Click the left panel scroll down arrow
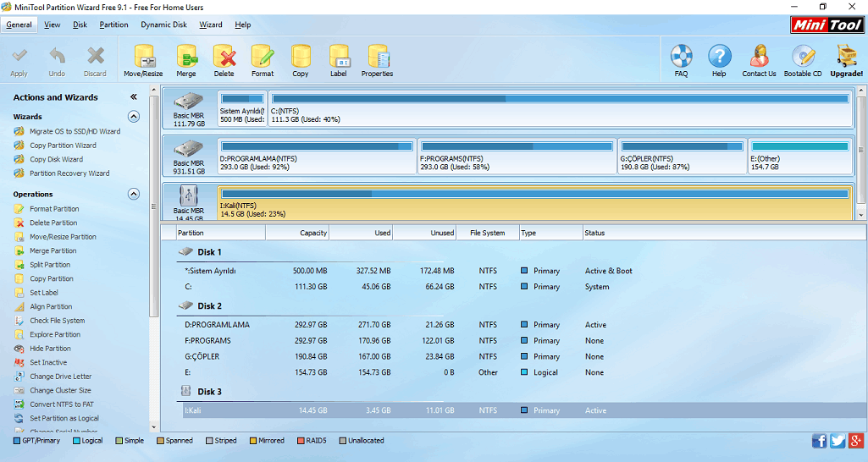This screenshot has width=868, height=462. tap(154, 427)
